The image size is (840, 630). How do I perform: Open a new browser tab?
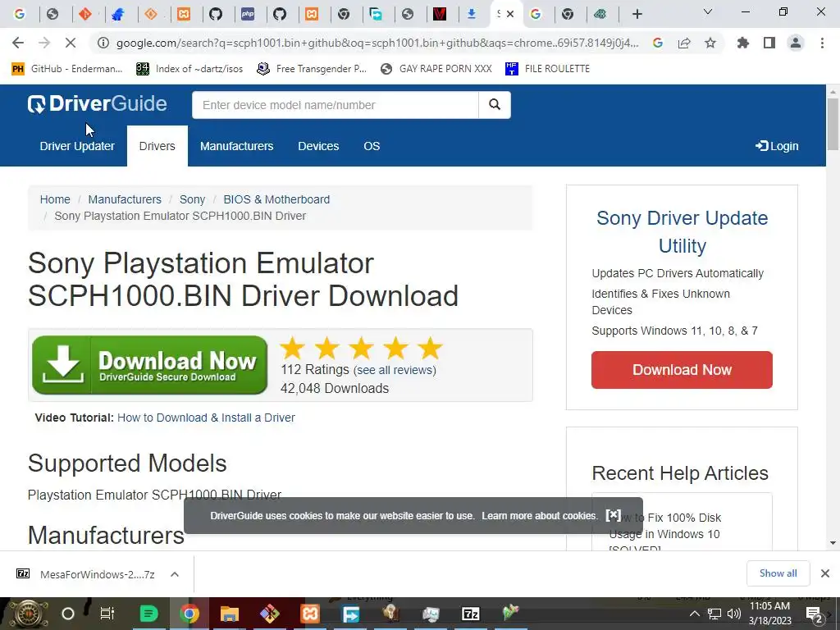click(637, 14)
